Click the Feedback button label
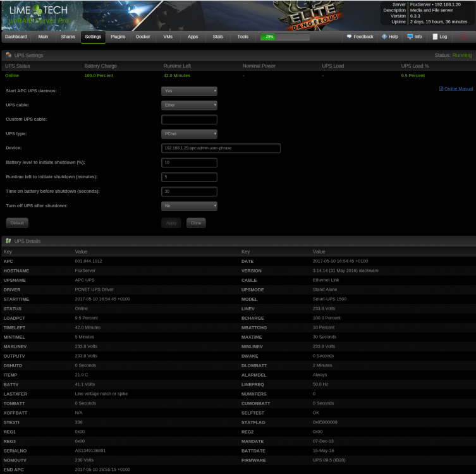This screenshot has width=476, height=474. 363,37
